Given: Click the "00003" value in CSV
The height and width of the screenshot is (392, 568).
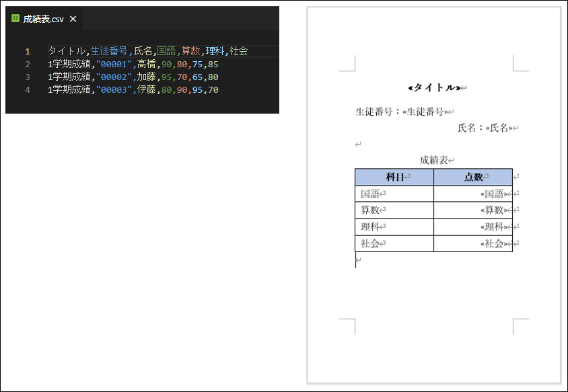Looking at the screenshot, I should tap(114, 90).
